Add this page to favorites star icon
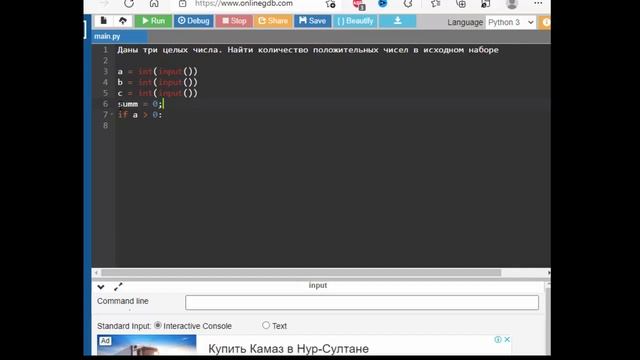The height and width of the screenshot is (360, 640). click(330, 4)
